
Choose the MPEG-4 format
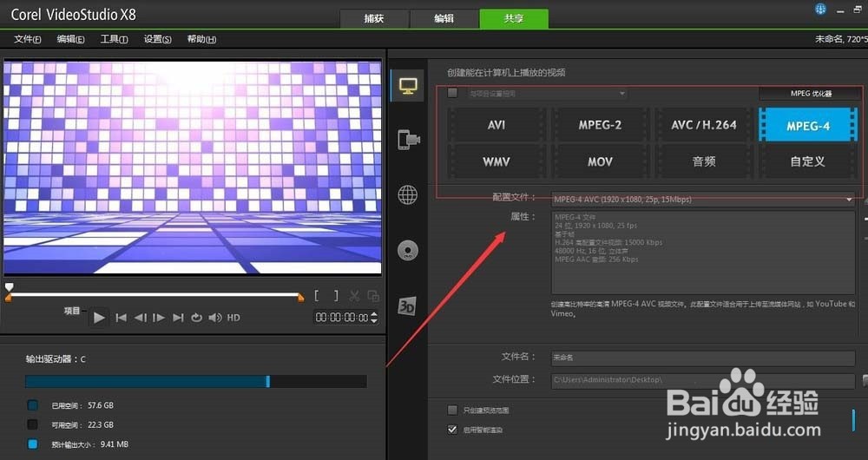[x=807, y=125]
